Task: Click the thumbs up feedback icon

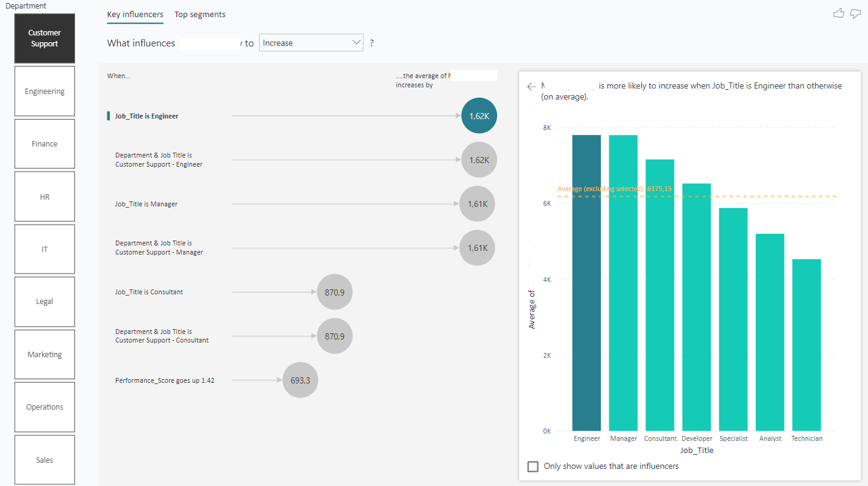Action: point(839,13)
